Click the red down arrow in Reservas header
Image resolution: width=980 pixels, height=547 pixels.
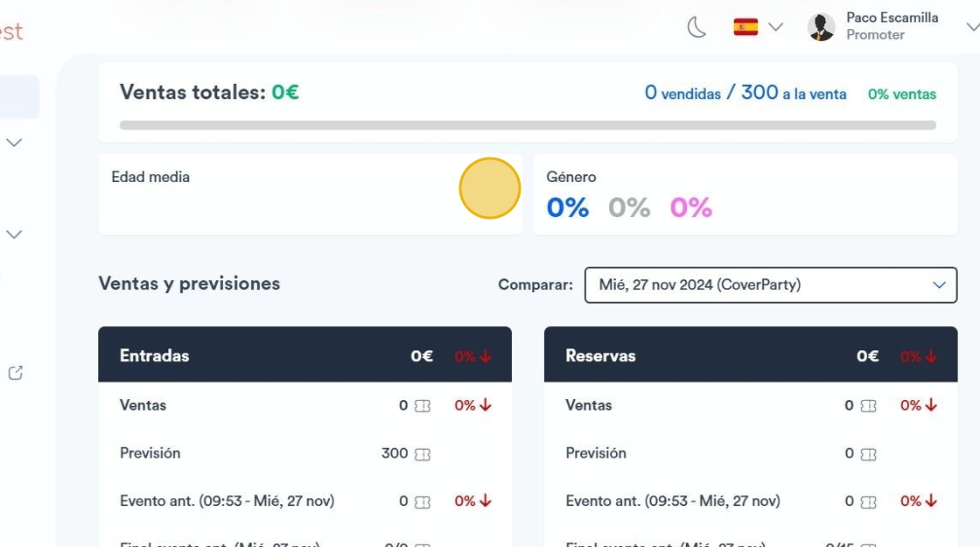(931, 355)
